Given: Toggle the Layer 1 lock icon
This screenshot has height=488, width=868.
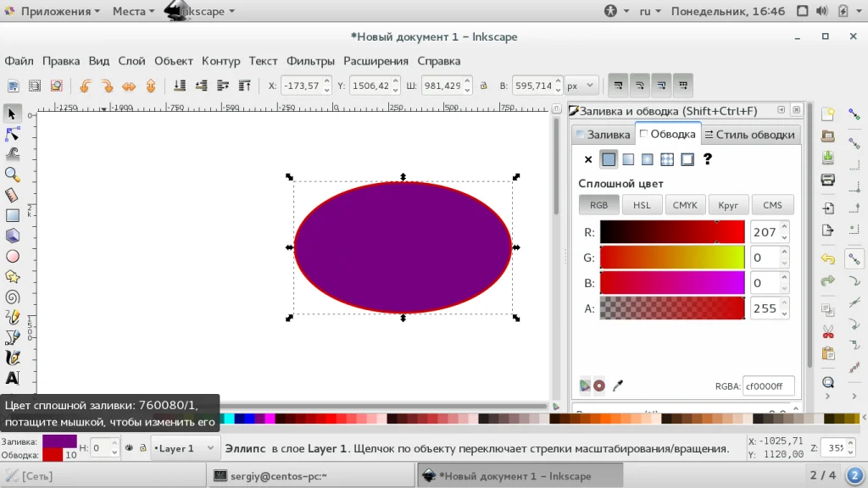Looking at the screenshot, I should [142, 448].
